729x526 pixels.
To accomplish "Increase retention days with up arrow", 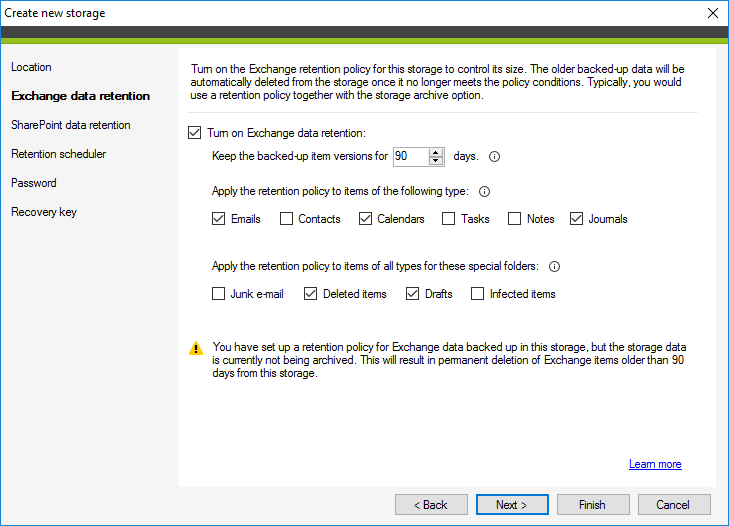I will tap(435, 152).
